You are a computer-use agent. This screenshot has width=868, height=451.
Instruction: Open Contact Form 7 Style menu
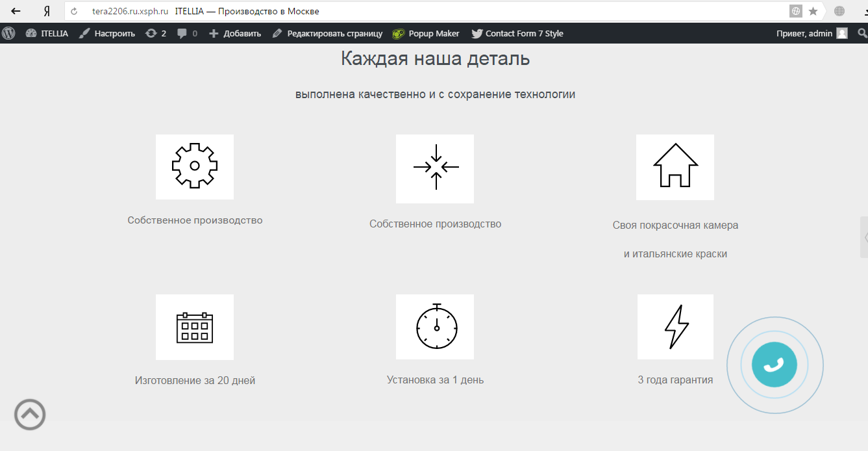[x=517, y=33]
